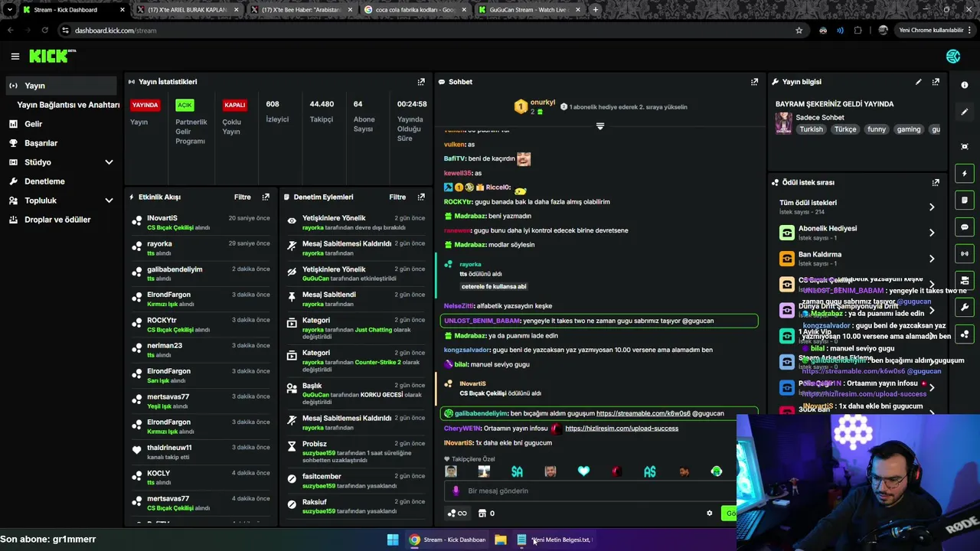Bookmark the page with the star icon
980x551 pixels.
799,31
